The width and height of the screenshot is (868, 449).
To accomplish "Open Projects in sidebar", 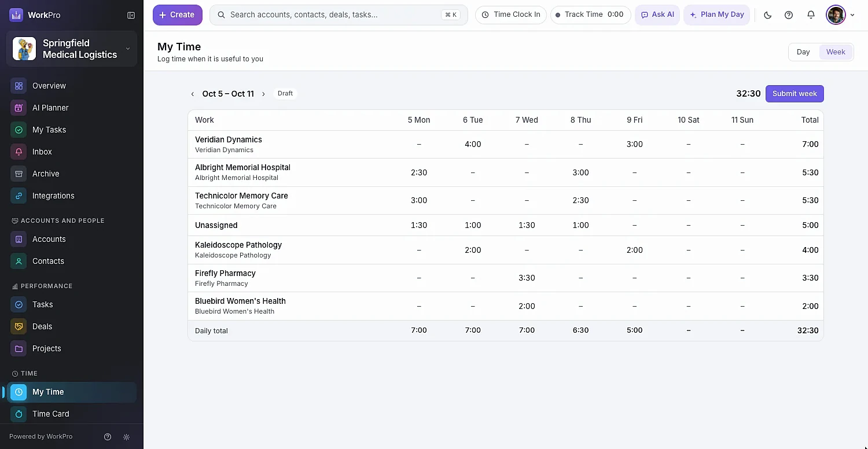I will (x=72, y=348).
